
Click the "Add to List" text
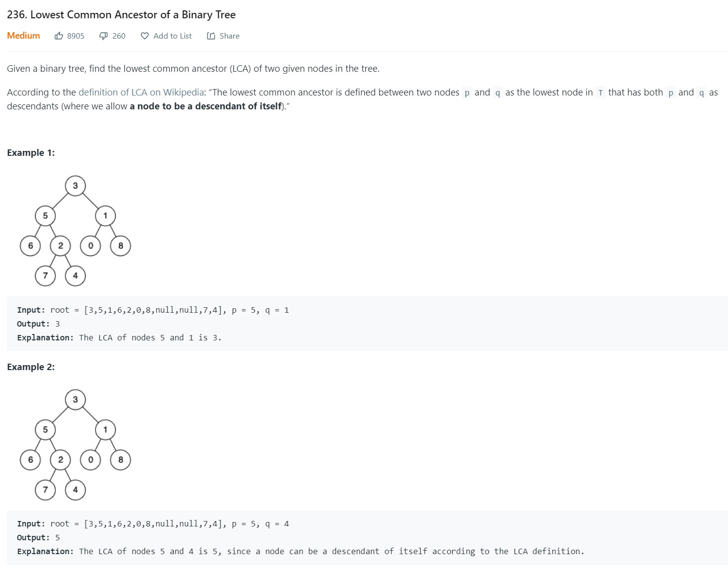click(x=172, y=36)
